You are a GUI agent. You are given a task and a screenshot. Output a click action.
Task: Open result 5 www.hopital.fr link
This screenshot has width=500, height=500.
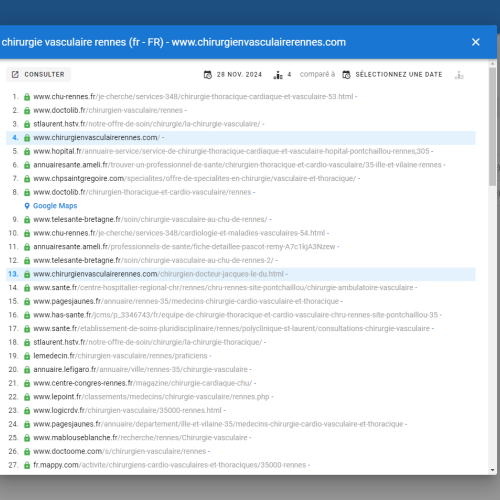click(231, 151)
